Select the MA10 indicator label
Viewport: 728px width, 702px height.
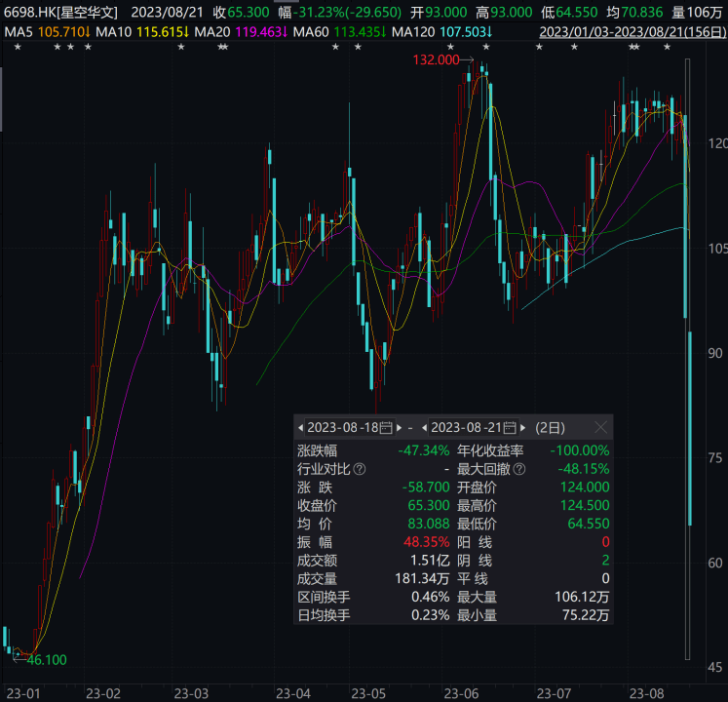[94, 32]
